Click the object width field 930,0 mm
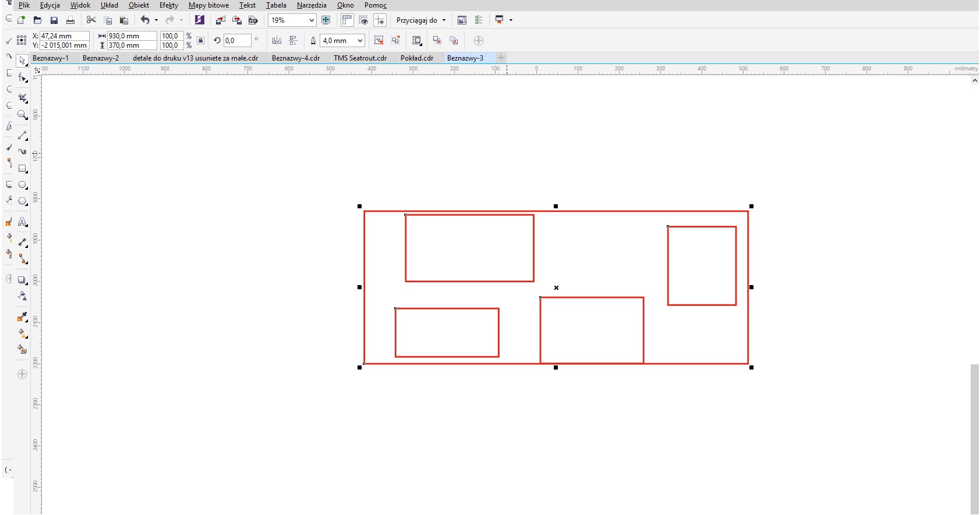Screen dimensions: 980x515 pyautogui.click(x=132, y=36)
